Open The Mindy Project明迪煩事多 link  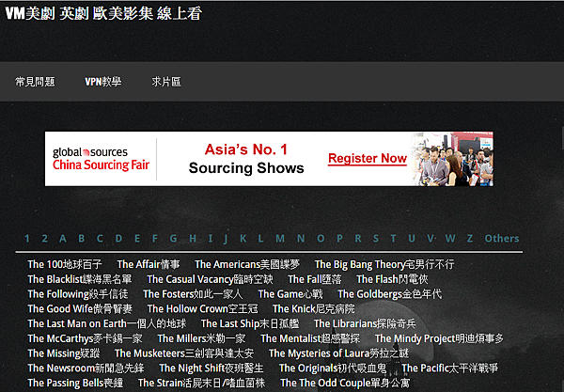[x=439, y=338]
